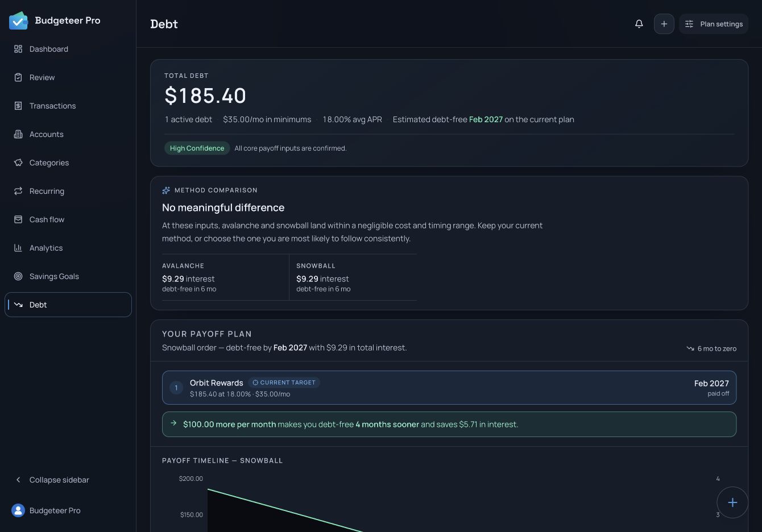Click the $185.40 total debt amount

(x=205, y=95)
